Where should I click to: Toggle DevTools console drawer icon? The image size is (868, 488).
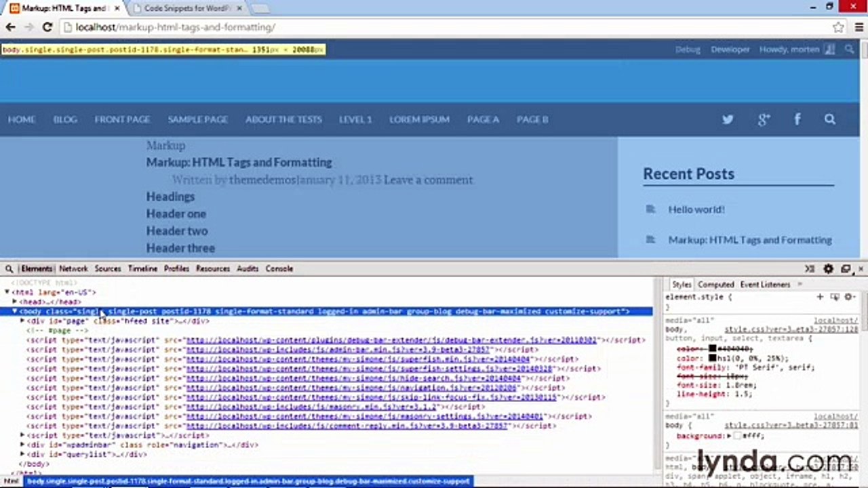(810, 269)
